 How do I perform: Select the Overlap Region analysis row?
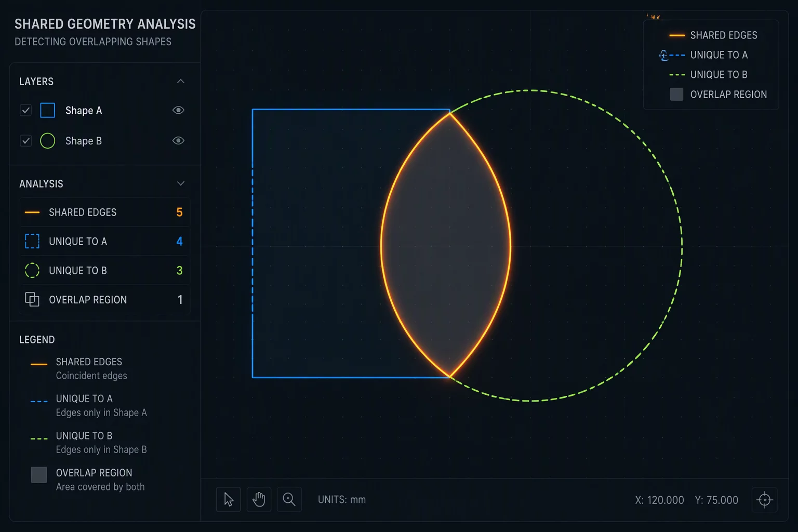pyautogui.click(x=104, y=299)
